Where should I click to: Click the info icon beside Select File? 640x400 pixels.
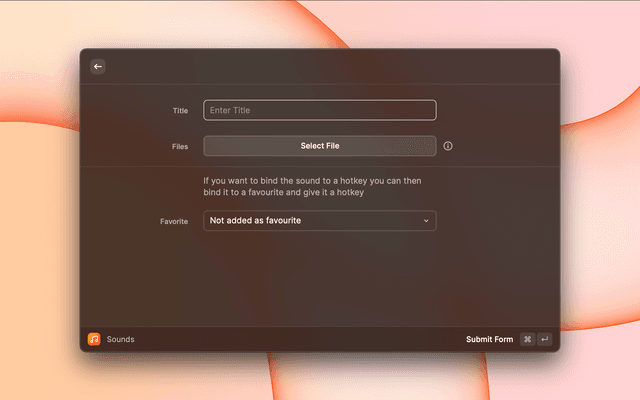448,146
